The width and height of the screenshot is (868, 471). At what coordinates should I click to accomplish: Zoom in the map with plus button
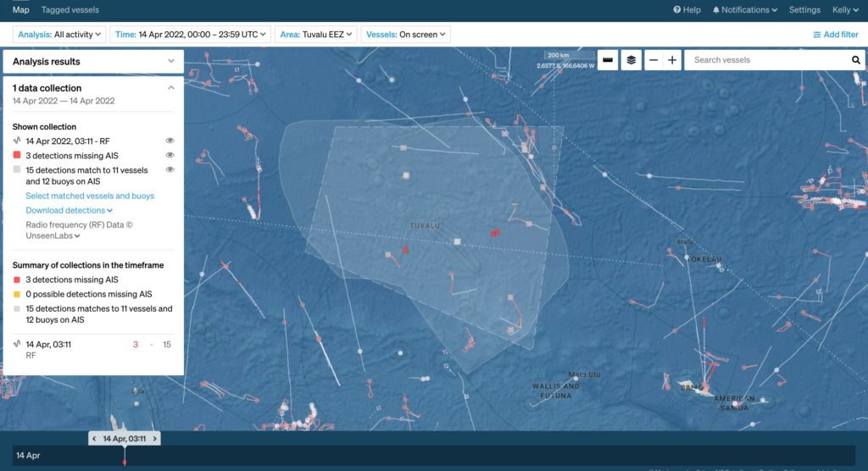click(x=672, y=60)
